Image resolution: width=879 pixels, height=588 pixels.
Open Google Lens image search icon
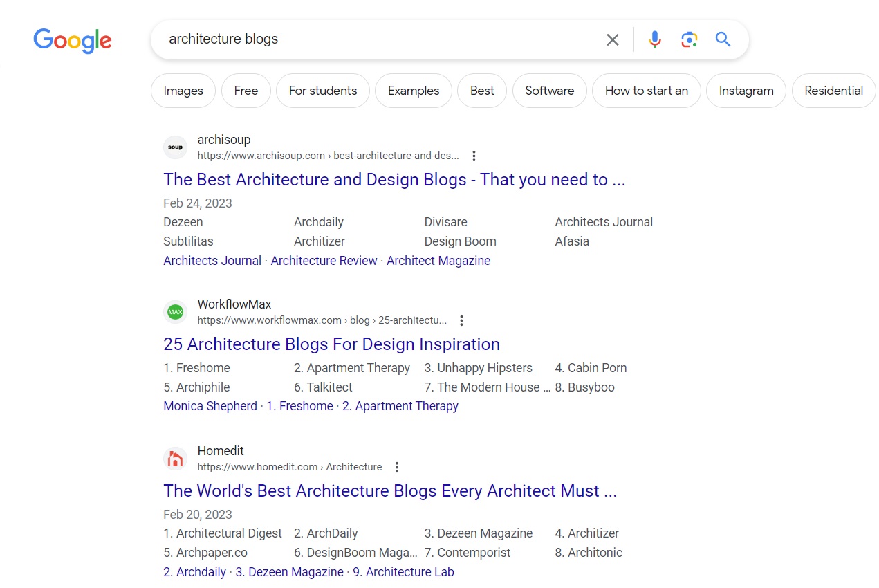(689, 39)
